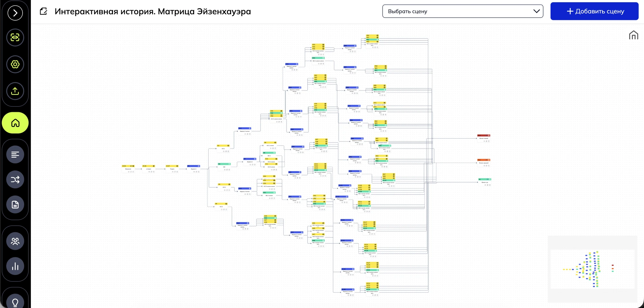Image resolution: width=644 pixels, height=308 pixels.
Task: Select blue scene node #7 'Задача 2'
Action: click(x=250, y=161)
